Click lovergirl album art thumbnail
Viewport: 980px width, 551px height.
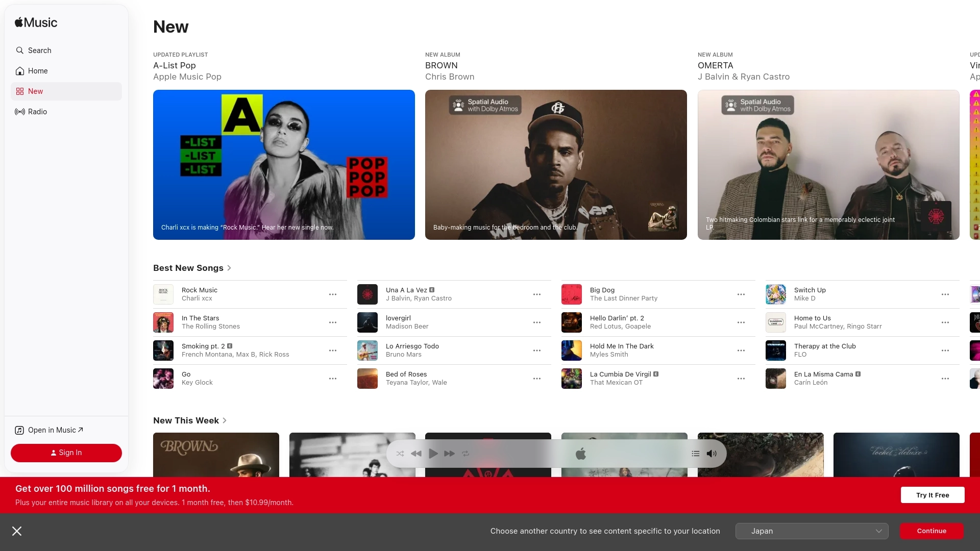pos(367,322)
